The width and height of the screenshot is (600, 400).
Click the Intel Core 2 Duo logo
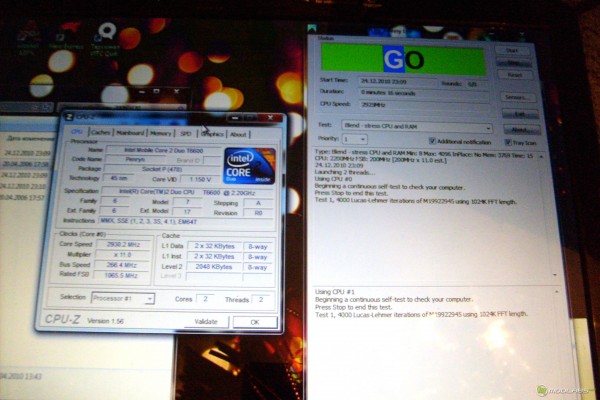(249, 166)
